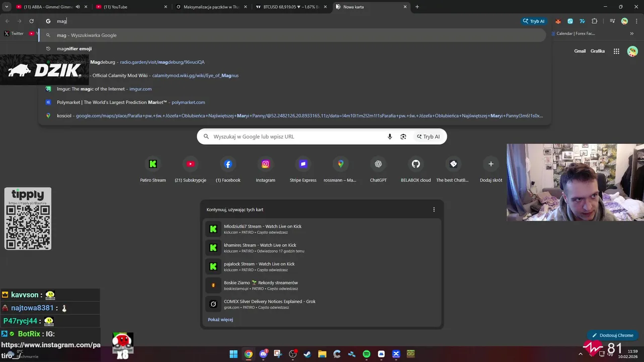This screenshot has width=644, height=362.
Task: Click the grayed-out browser back arrow
Action: [x=7, y=21]
